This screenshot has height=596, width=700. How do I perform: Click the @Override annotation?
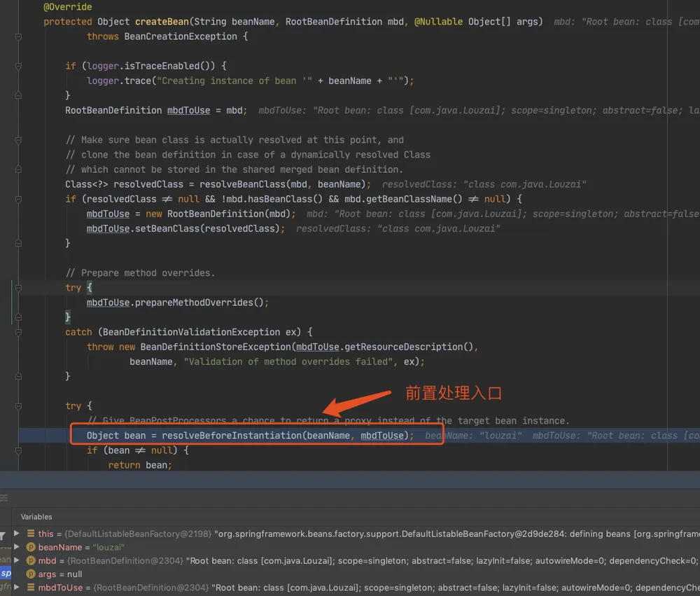tap(68, 7)
